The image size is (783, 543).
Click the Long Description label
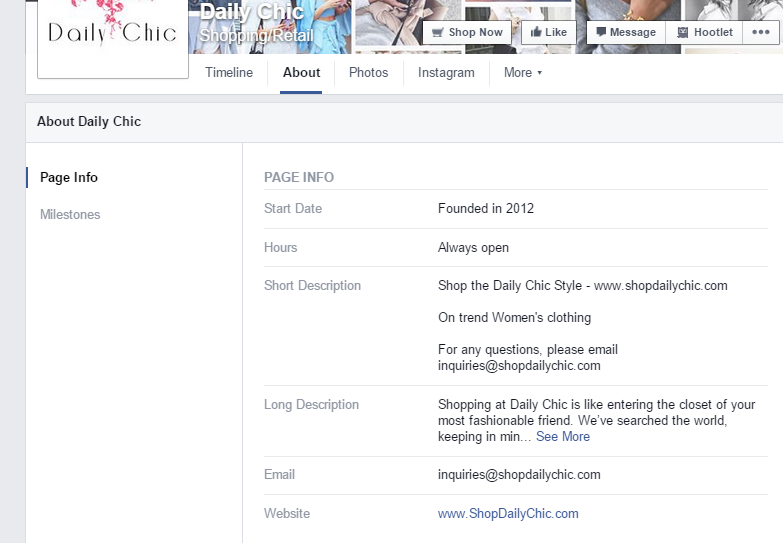click(311, 405)
